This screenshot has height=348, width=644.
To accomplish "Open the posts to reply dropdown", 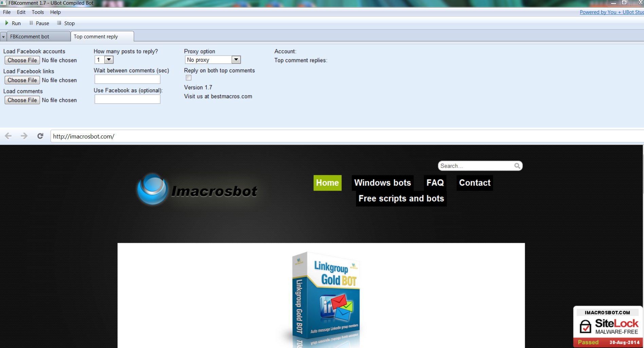I will pos(109,60).
